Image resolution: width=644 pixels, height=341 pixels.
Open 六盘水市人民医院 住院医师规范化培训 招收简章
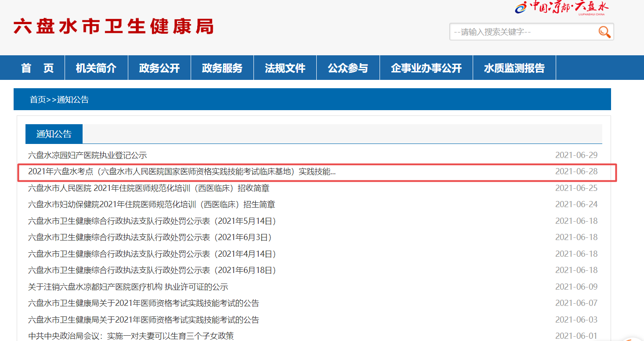pyautogui.click(x=148, y=188)
